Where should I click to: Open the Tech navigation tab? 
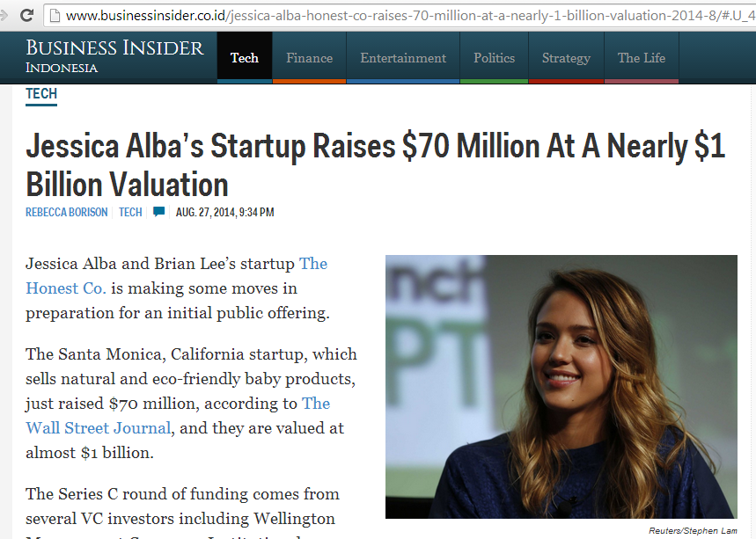click(245, 58)
